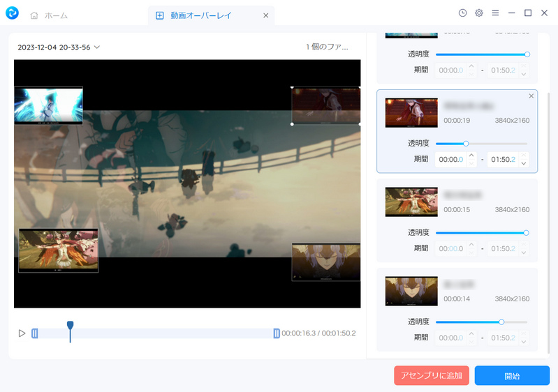
Task: Click end time field of 00:00:19 clip
Action: 504,160
